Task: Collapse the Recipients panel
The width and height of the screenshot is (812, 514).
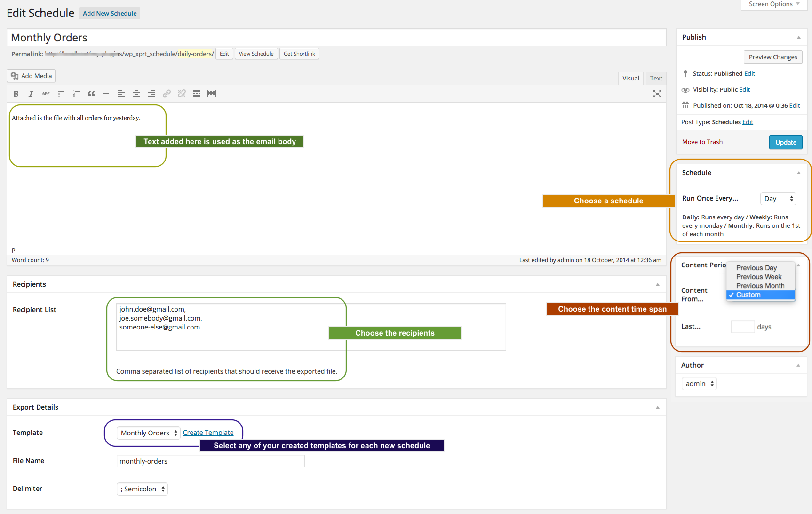Action: (x=658, y=284)
